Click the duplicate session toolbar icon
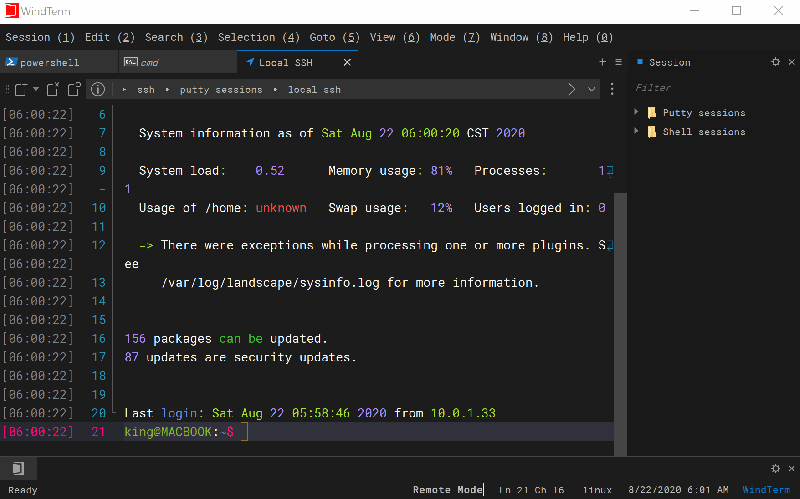The height and width of the screenshot is (499, 800). pos(74,89)
